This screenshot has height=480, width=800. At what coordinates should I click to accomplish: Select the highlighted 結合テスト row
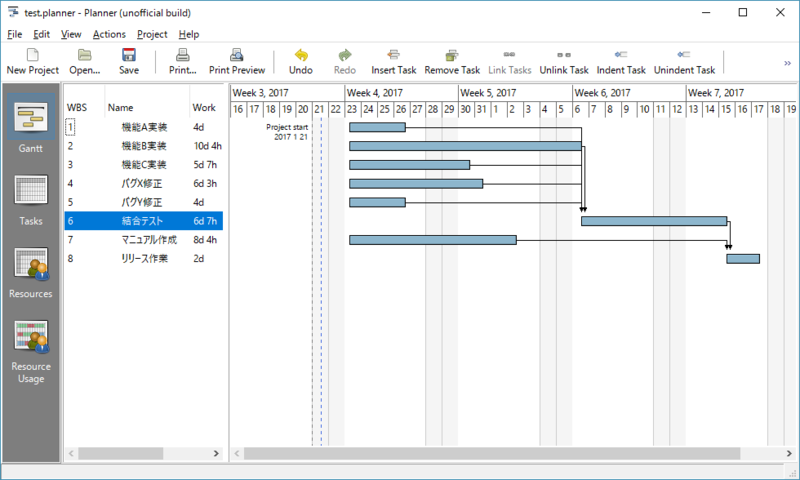point(144,221)
